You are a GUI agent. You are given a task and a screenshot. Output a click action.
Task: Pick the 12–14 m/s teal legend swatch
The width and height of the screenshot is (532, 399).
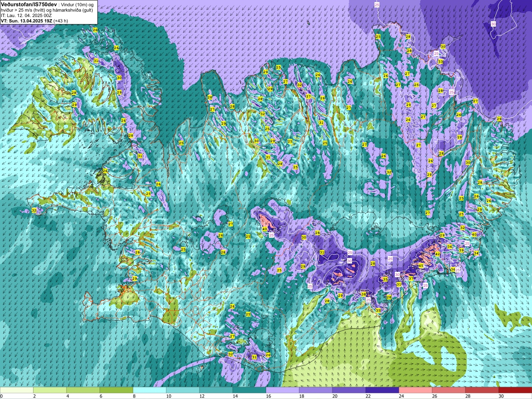(216, 390)
